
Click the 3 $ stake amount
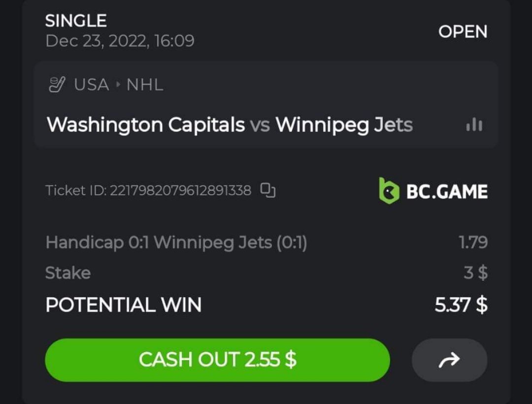(x=475, y=273)
